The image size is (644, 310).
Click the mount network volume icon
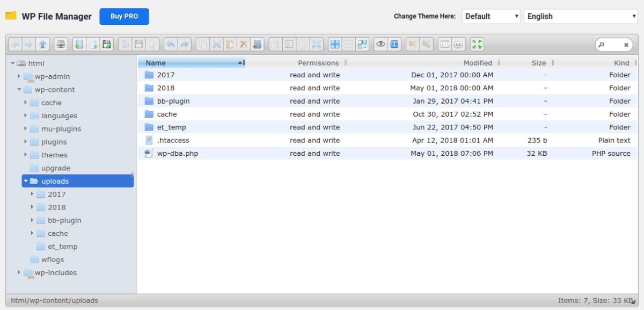coord(61,45)
